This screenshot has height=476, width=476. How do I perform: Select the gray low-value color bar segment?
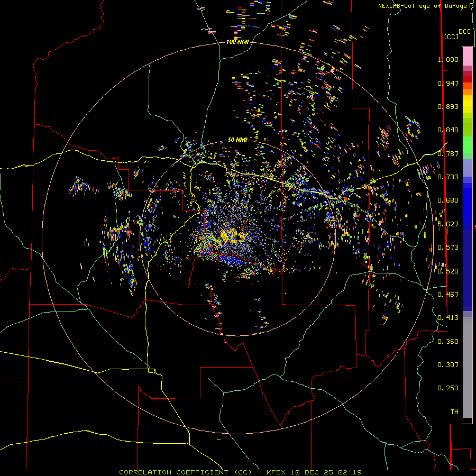[467, 368]
